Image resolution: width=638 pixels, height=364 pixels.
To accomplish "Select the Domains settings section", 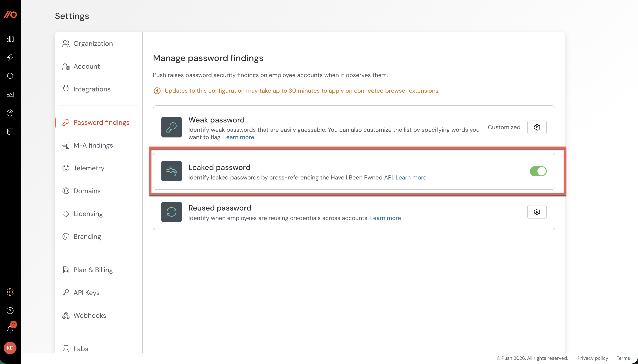I will 87,191.
